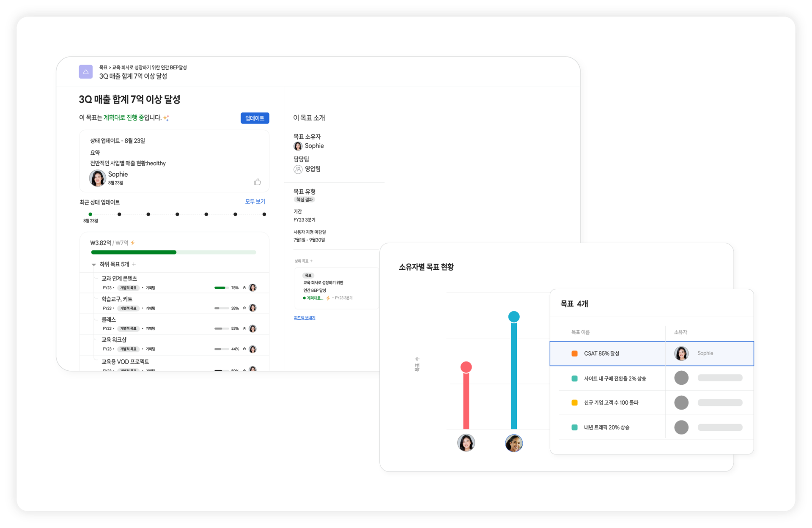Image resolution: width=812 pixels, height=528 pixels.
Task: Click the 목표 breadcrumb in the header
Action: [x=103, y=68]
